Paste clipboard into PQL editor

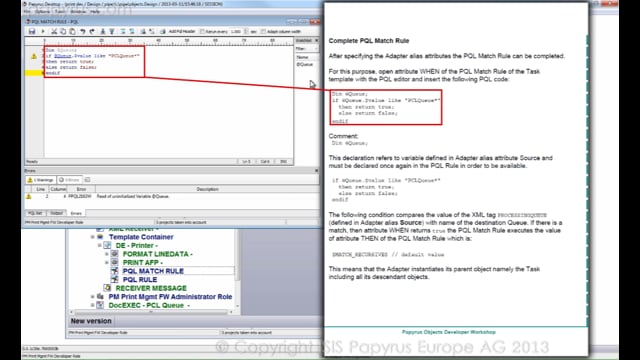point(72,31)
